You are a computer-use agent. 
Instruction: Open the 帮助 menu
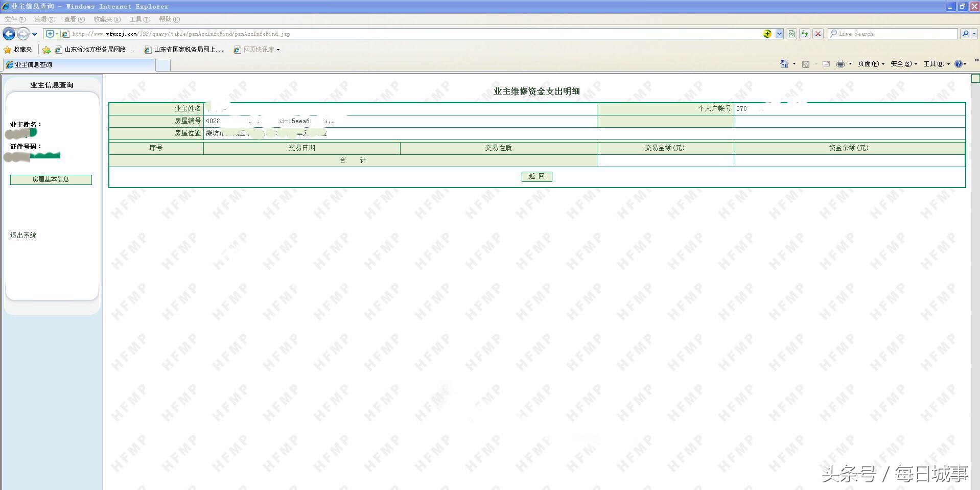[169, 19]
